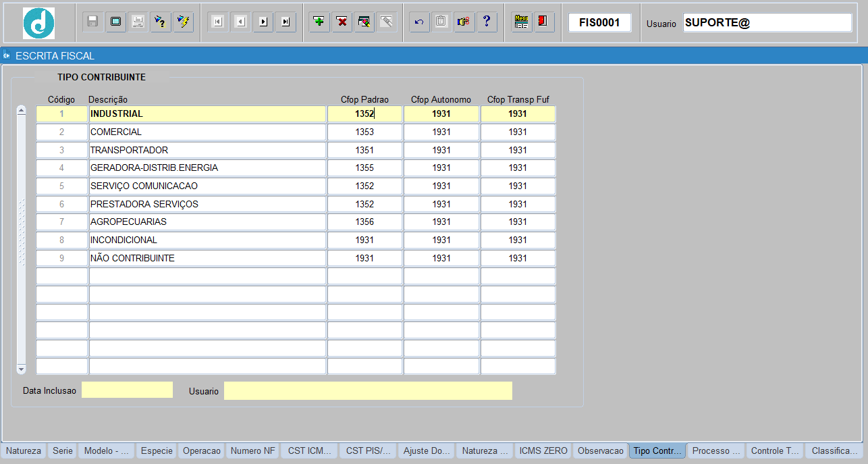This screenshot has width=868, height=464.
Task: Click the bottom Usuario yellow field
Action: [x=368, y=390]
